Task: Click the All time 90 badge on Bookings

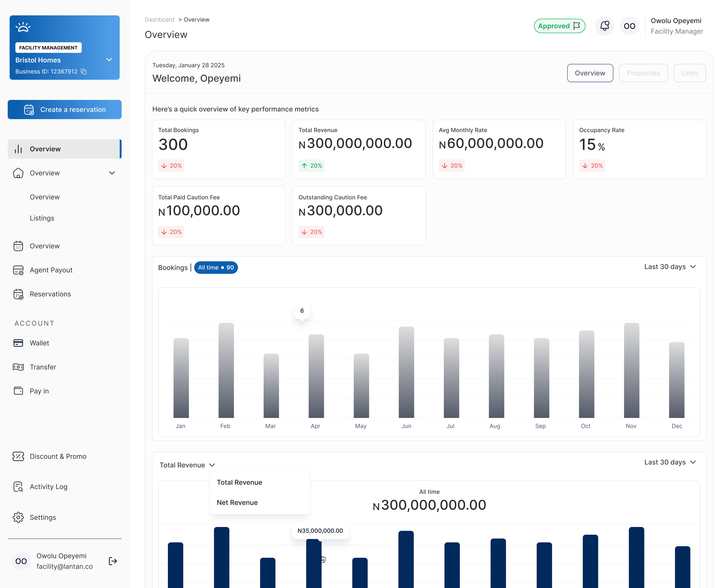Action: [216, 267]
